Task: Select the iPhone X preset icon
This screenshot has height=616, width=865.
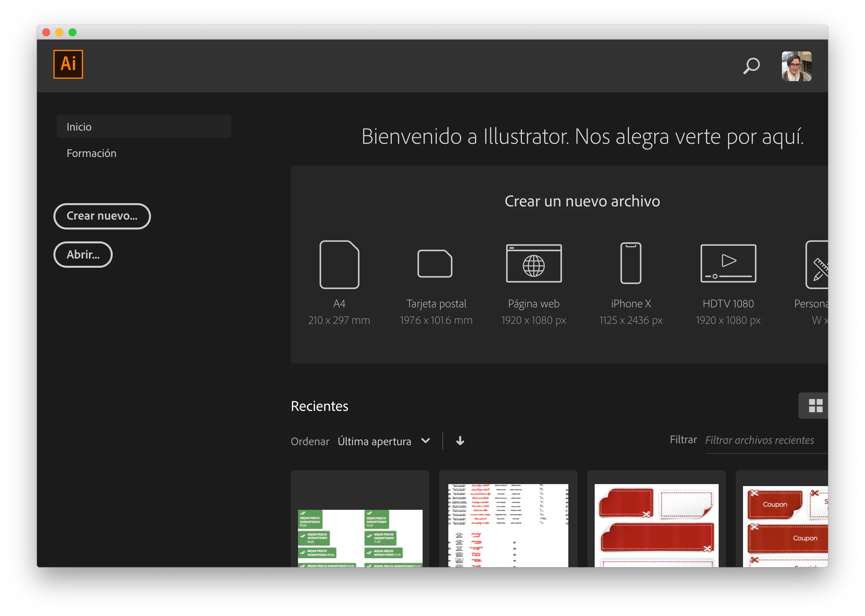Action: pos(631,263)
